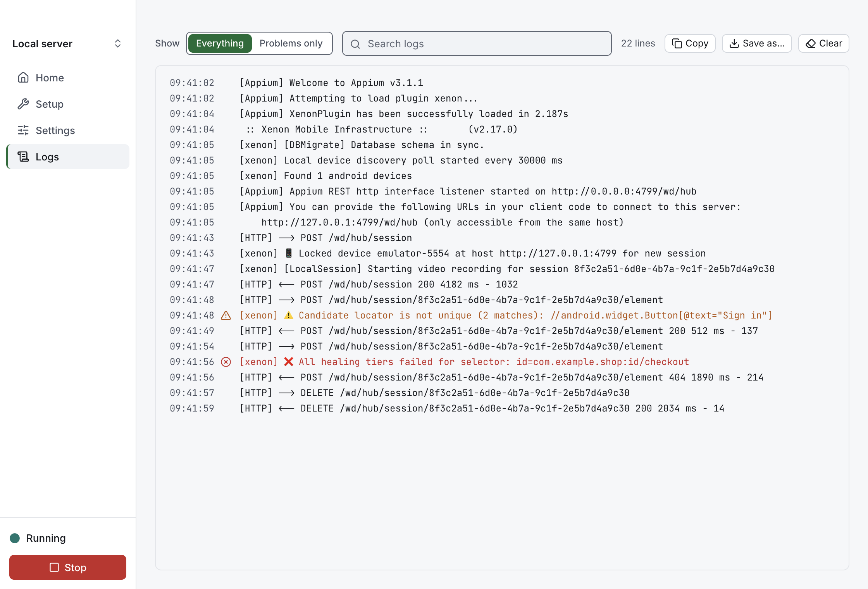This screenshot has width=868, height=589.
Task: Select the 09:41:57 DELETE session request line
Action: pos(502,393)
